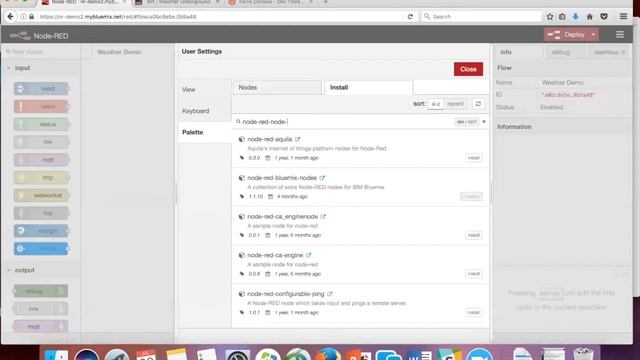
Task: Close the User Settings dialog
Action: coord(468,69)
